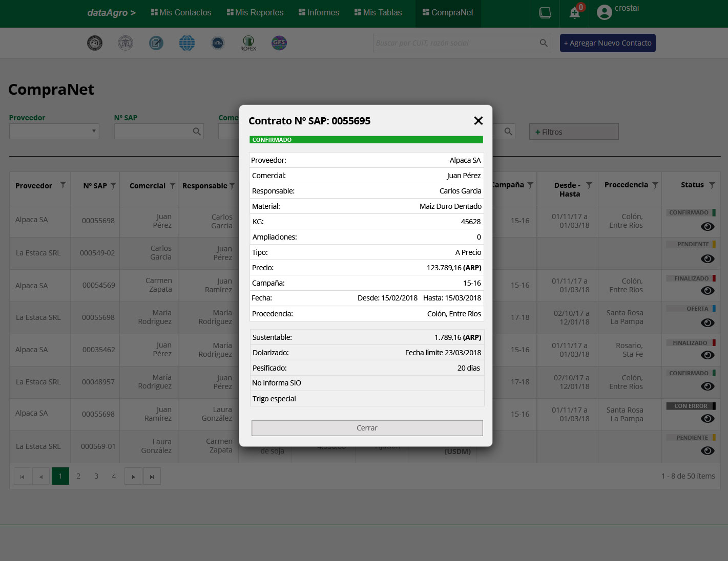Focus the N° SAP filter input

(x=159, y=132)
